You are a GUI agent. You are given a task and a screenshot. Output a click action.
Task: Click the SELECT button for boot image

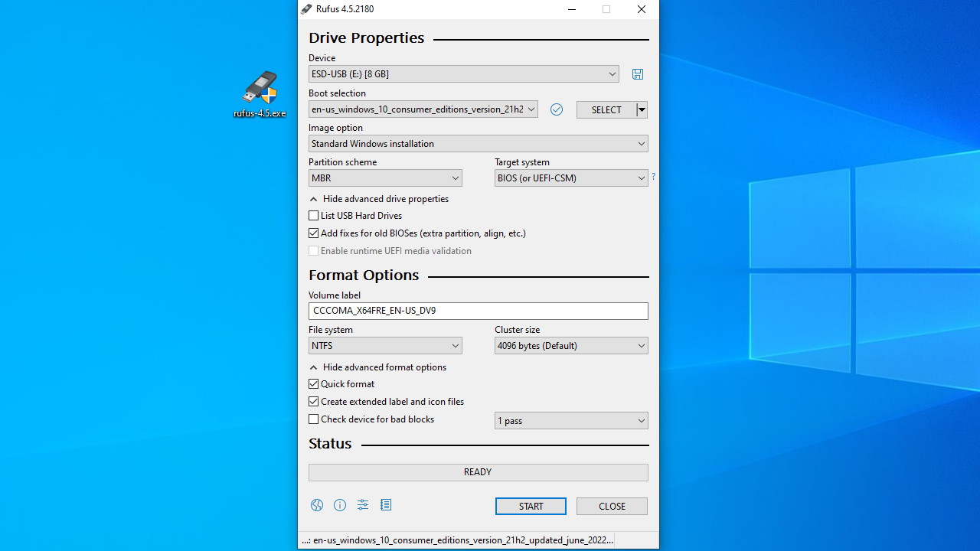[606, 110]
